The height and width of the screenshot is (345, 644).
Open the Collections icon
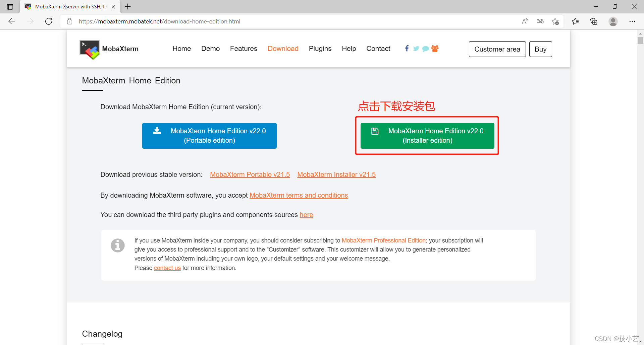click(594, 21)
